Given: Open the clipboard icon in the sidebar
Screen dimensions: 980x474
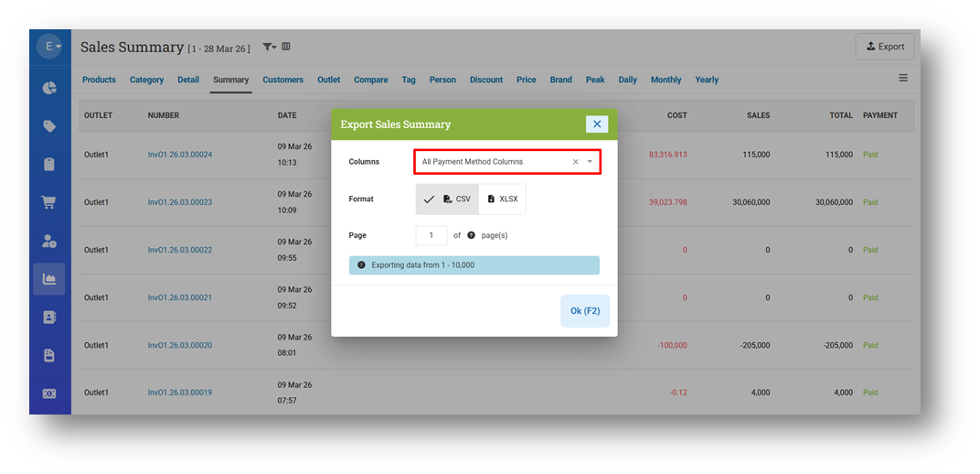Looking at the screenshot, I should click(x=49, y=165).
